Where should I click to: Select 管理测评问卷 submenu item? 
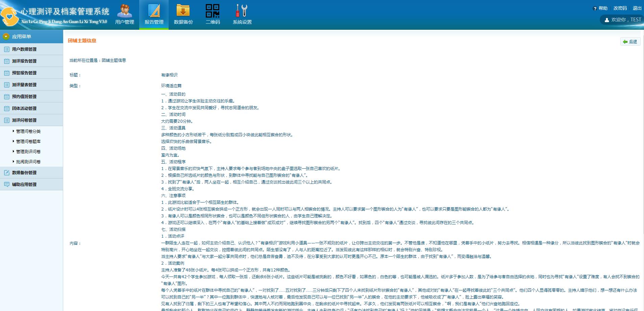tap(28, 152)
